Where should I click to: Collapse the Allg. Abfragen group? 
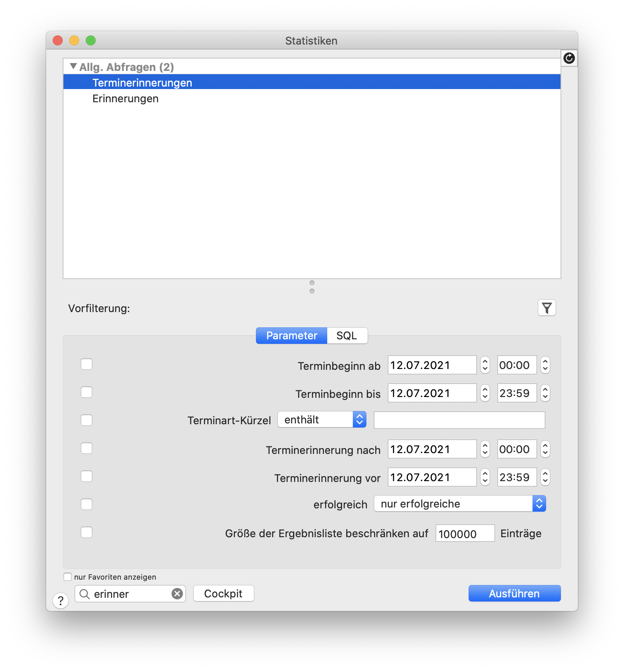[x=73, y=66]
